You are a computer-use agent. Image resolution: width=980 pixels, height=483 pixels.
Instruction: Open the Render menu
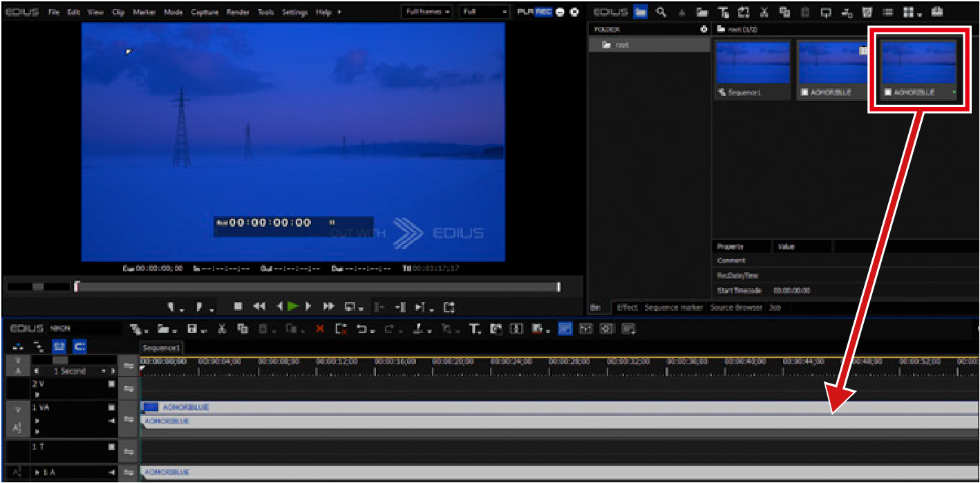[x=238, y=12]
